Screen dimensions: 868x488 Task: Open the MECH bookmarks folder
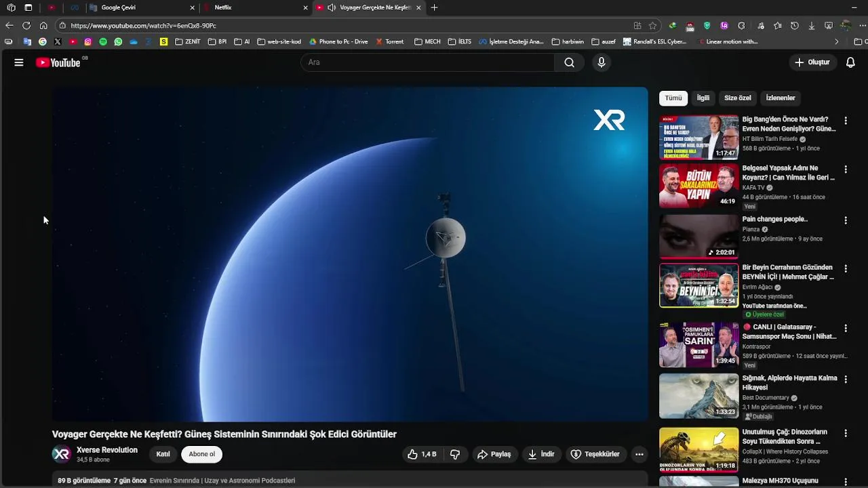pyautogui.click(x=427, y=41)
